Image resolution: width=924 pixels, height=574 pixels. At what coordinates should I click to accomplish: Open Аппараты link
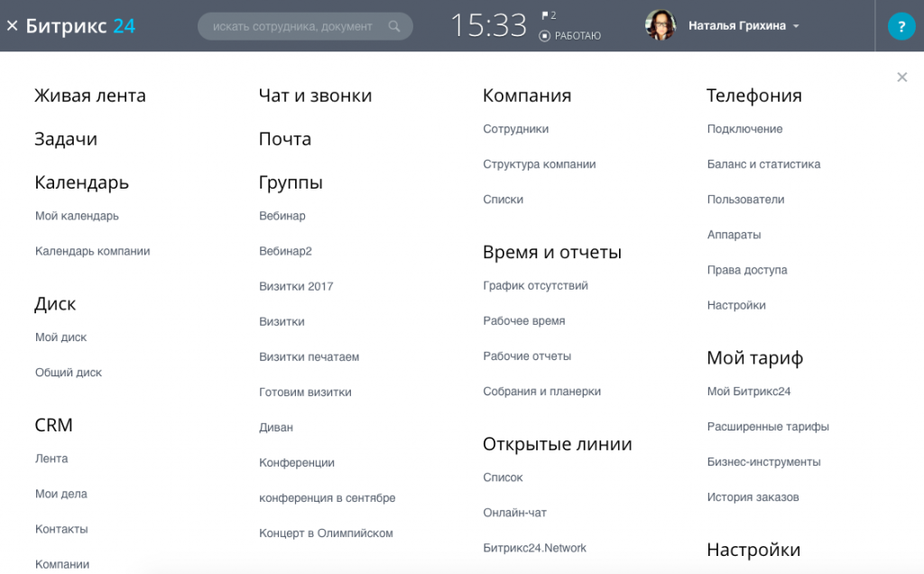(734, 236)
